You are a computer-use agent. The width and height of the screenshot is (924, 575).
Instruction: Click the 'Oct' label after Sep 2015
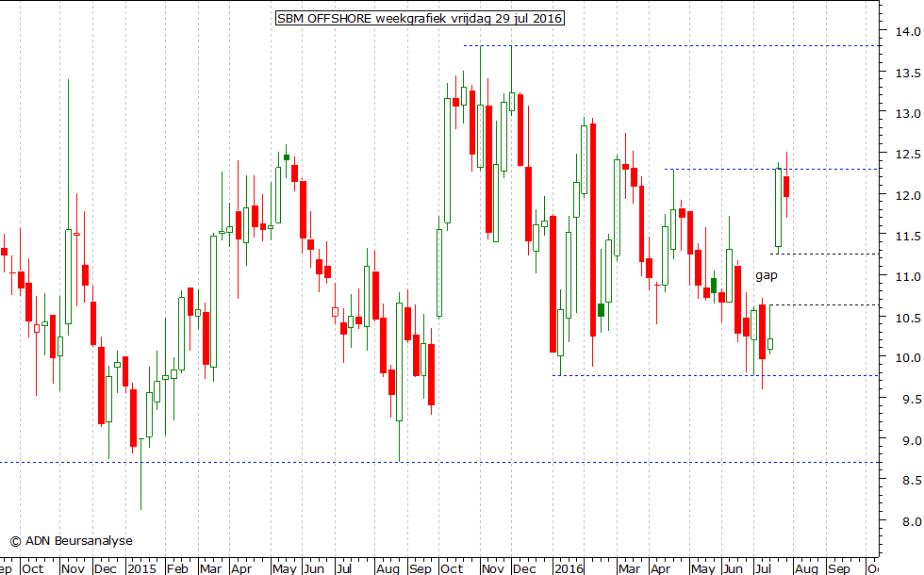click(452, 568)
